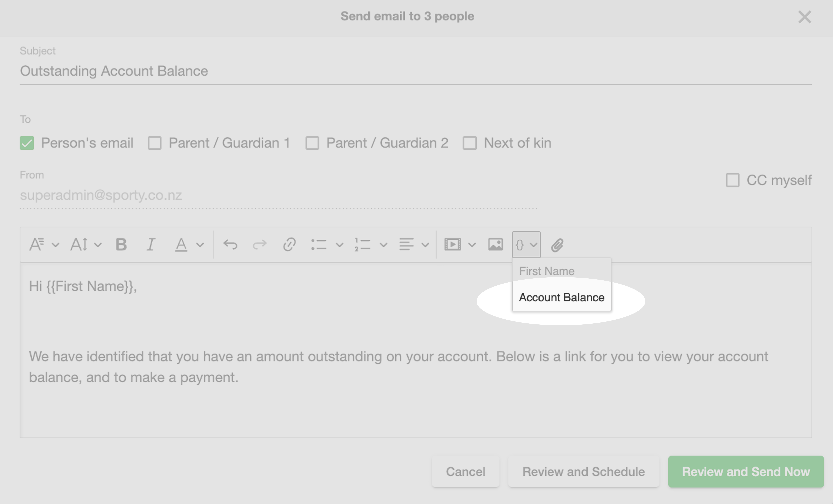Click Review and Send Now
Viewport: 833px width, 504px height.
pos(746,472)
